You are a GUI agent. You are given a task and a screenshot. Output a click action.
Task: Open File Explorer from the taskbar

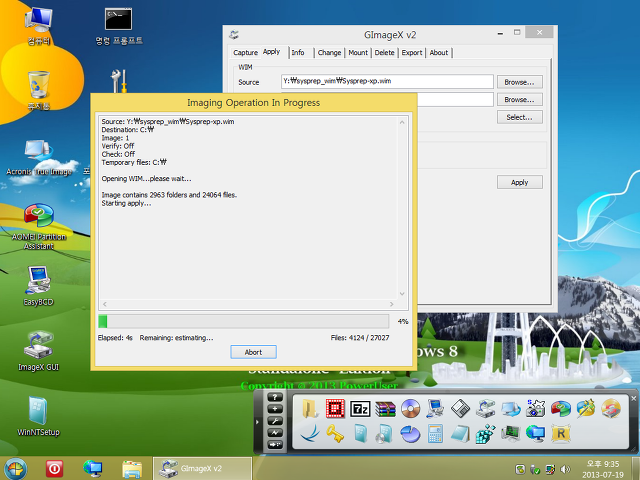click(x=132, y=469)
